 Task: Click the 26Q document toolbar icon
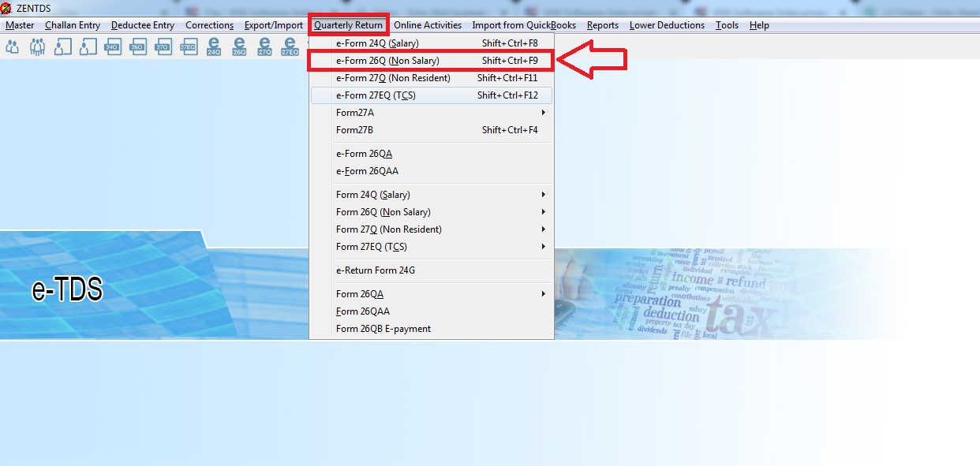point(137,47)
